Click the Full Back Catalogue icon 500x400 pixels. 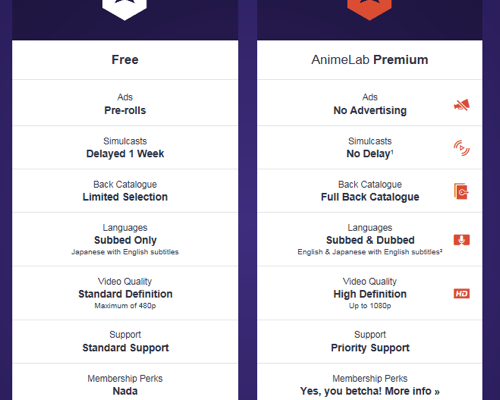[x=462, y=191]
